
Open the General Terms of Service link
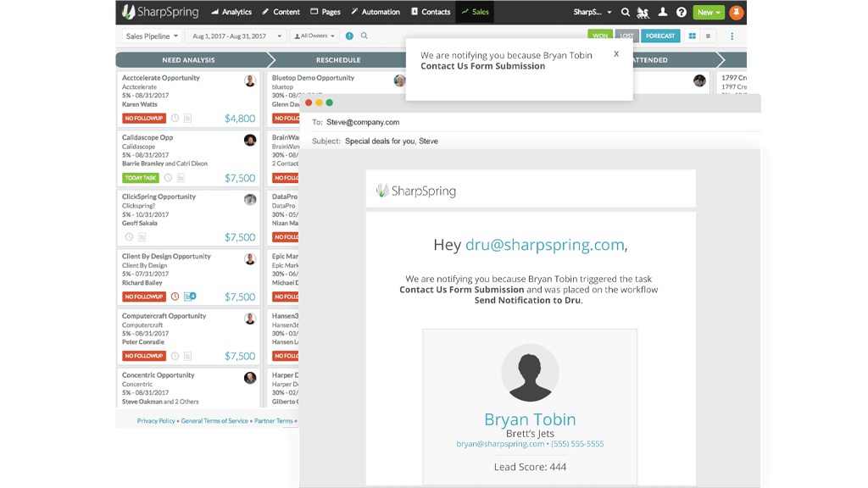click(214, 421)
